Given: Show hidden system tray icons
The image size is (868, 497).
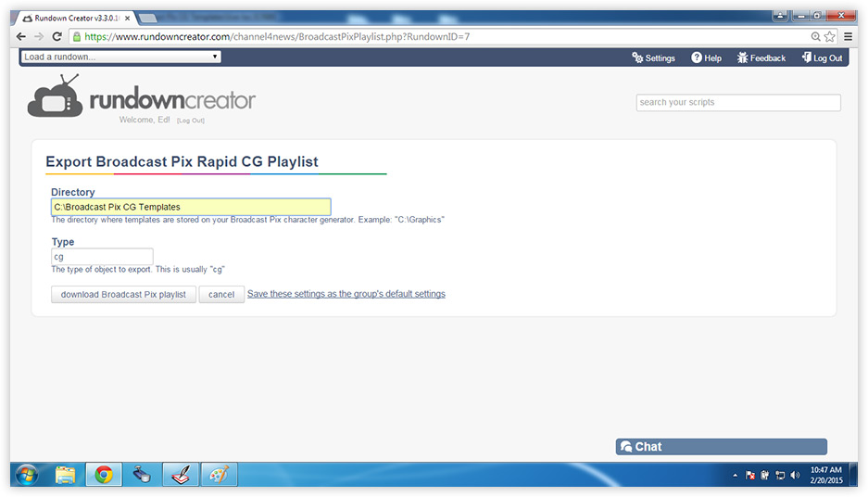Looking at the screenshot, I should click(736, 476).
